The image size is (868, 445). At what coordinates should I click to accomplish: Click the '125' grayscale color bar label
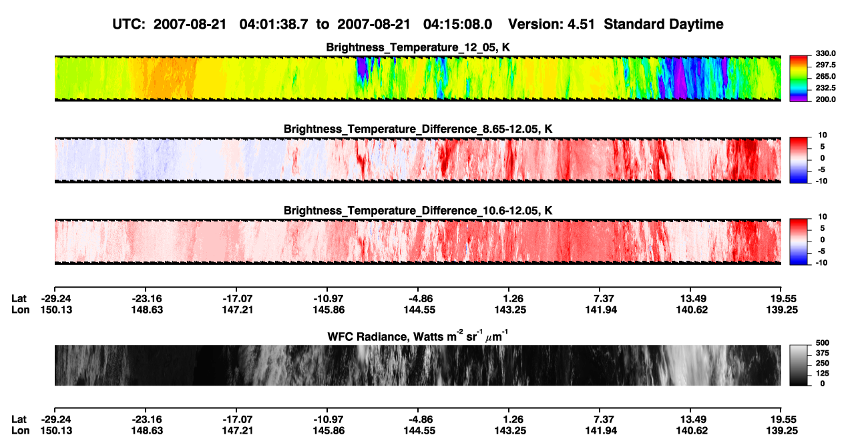(824, 373)
